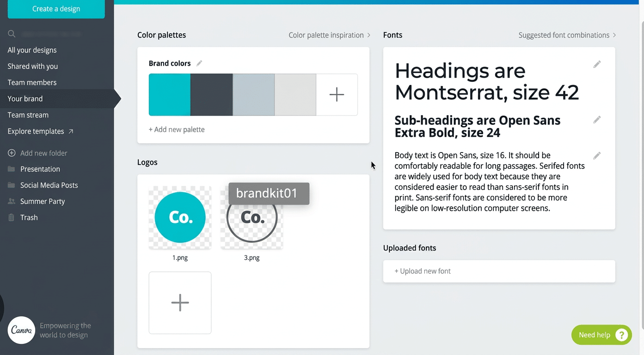Click the pencil icon beside Brand colors

(x=199, y=63)
